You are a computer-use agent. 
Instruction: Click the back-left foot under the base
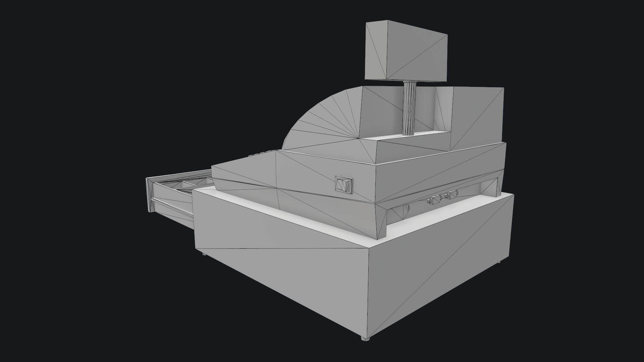tap(204, 254)
